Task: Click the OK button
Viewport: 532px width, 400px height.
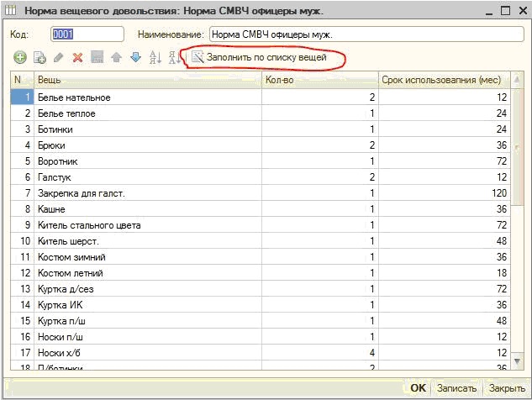Action: click(x=418, y=388)
